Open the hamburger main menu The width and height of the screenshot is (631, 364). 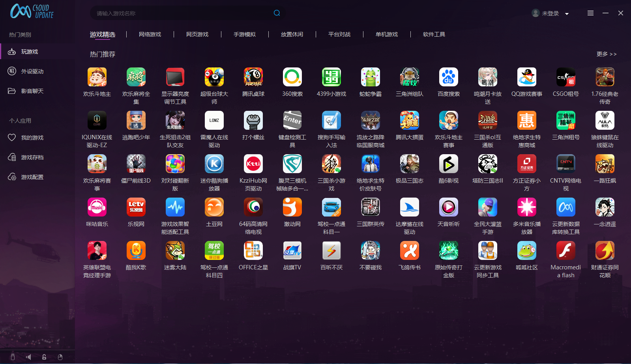[x=590, y=13]
